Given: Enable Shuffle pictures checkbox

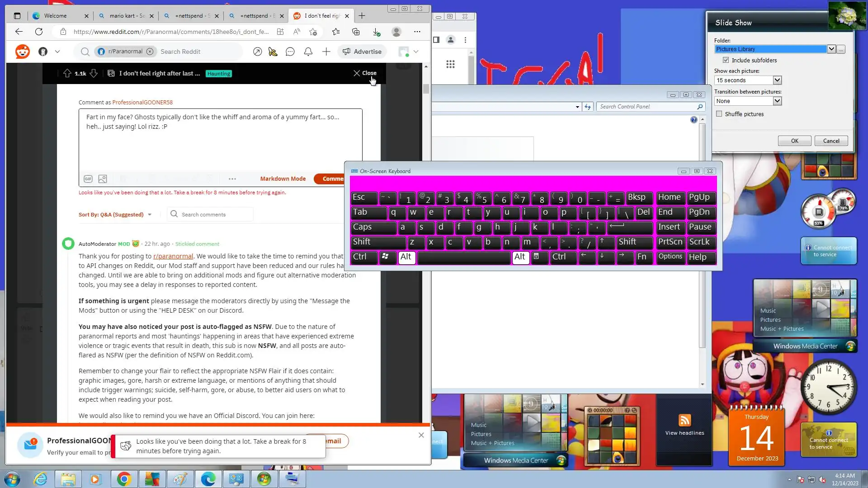Looking at the screenshot, I should click(x=719, y=114).
